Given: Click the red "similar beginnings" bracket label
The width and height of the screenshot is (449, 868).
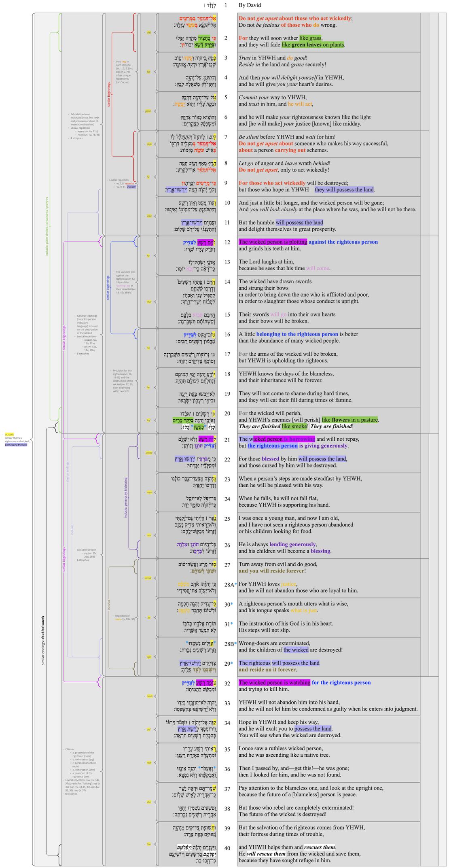Looking at the screenshot, I should point(109,94).
